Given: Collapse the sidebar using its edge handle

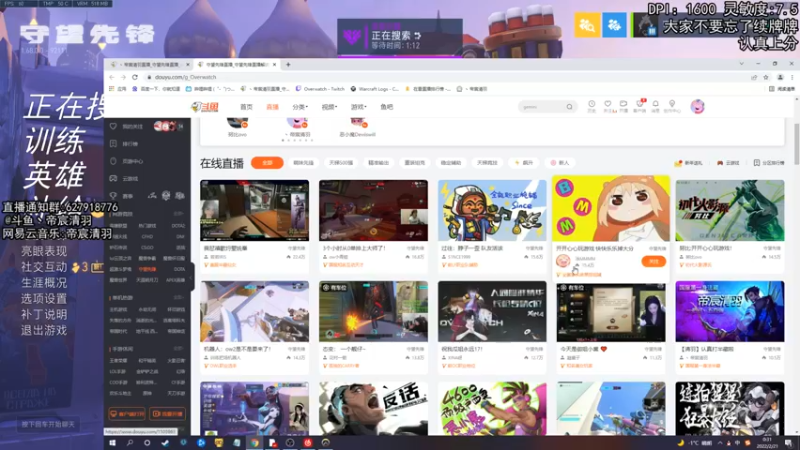Looking at the screenshot, I should click(191, 278).
